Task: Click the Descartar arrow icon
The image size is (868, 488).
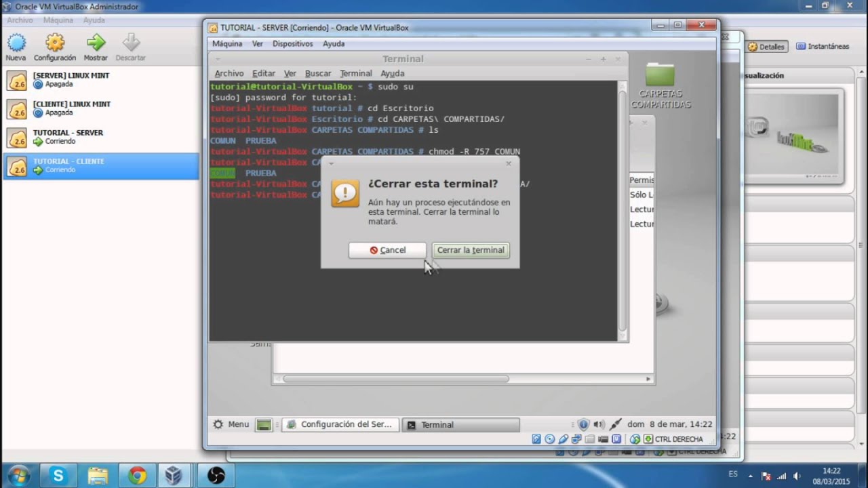Action: pyautogui.click(x=131, y=43)
